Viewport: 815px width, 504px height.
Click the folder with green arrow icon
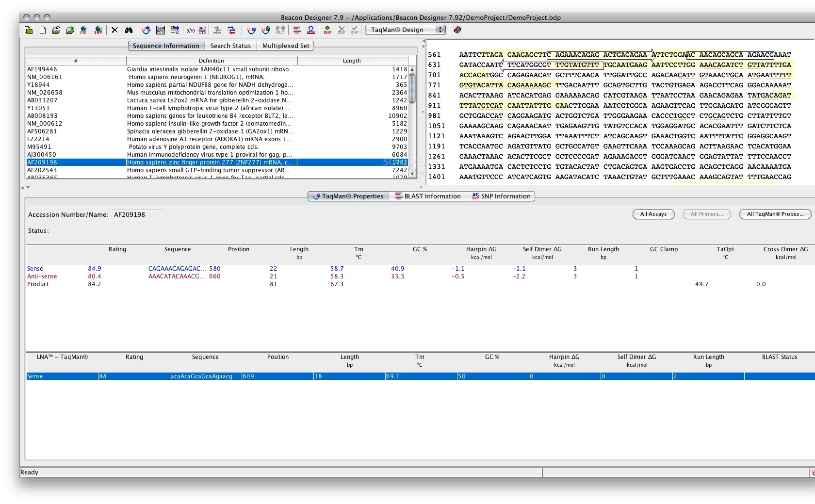[x=70, y=30]
